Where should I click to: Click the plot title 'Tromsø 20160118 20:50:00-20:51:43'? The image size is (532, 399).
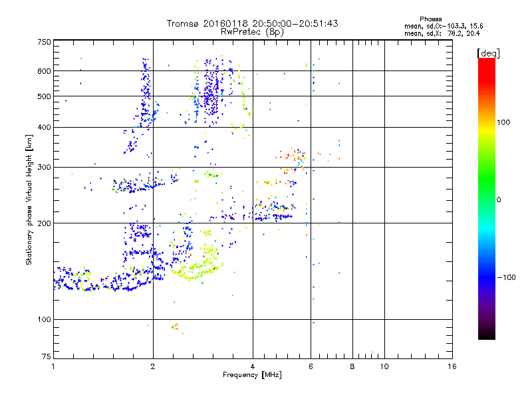pyautogui.click(x=252, y=23)
